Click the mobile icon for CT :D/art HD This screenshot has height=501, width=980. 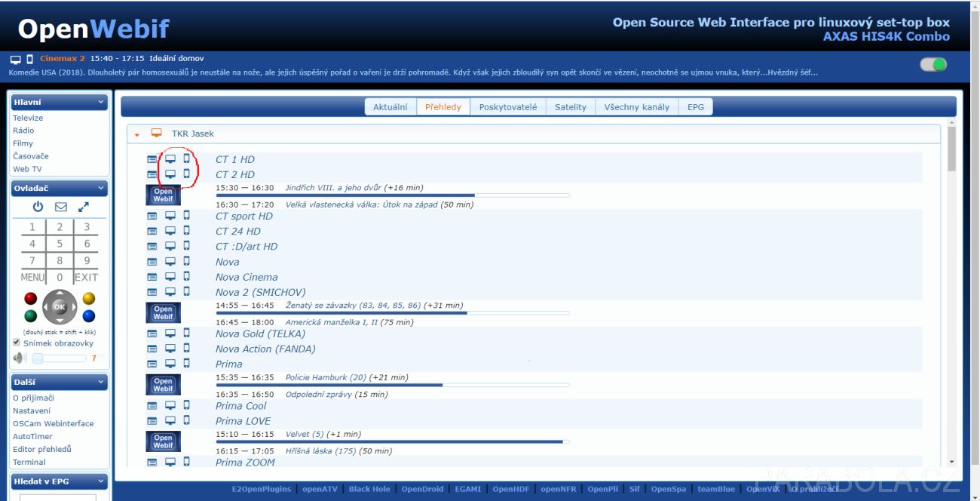(x=187, y=246)
